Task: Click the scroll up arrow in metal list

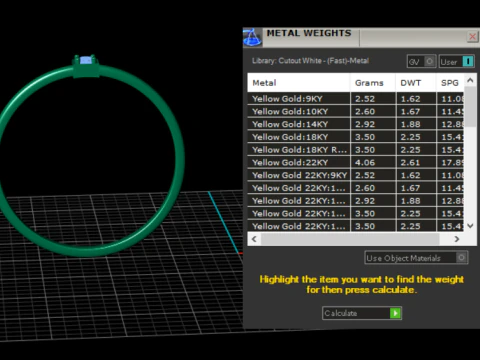Action: pos(470,80)
